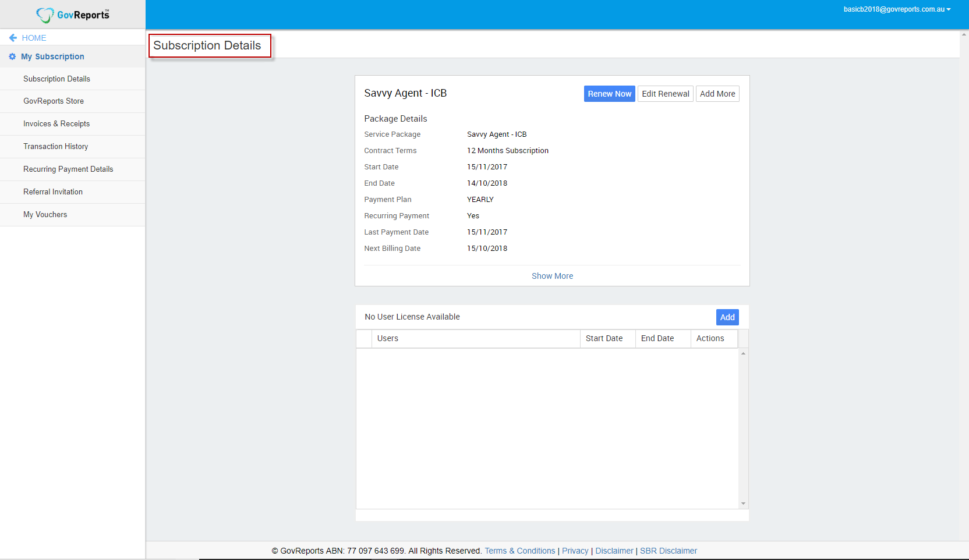
Task: Click the Add user license button
Action: point(727,317)
